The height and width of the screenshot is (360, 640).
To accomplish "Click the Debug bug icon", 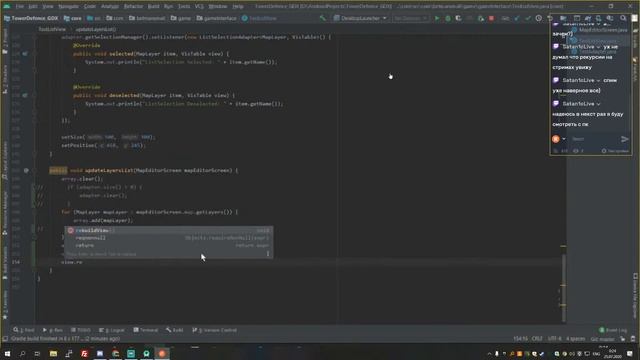I will click(448, 18).
